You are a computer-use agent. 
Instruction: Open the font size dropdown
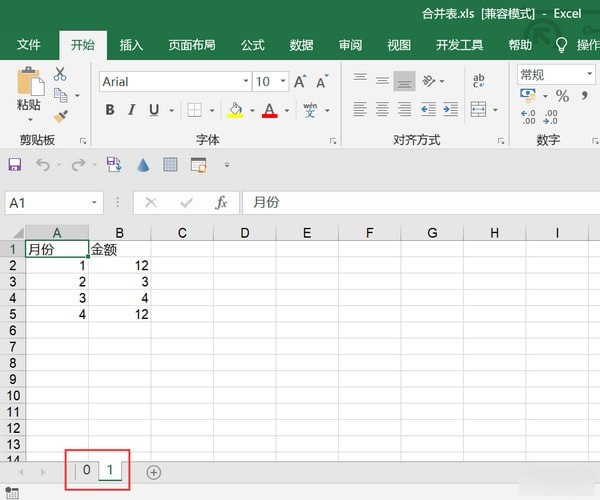pos(283,82)
